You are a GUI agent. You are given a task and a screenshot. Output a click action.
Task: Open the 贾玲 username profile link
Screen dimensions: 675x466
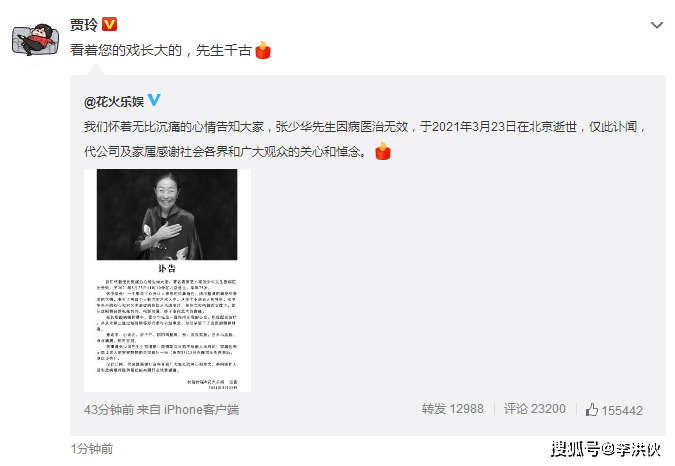click(x=84, y=25)
